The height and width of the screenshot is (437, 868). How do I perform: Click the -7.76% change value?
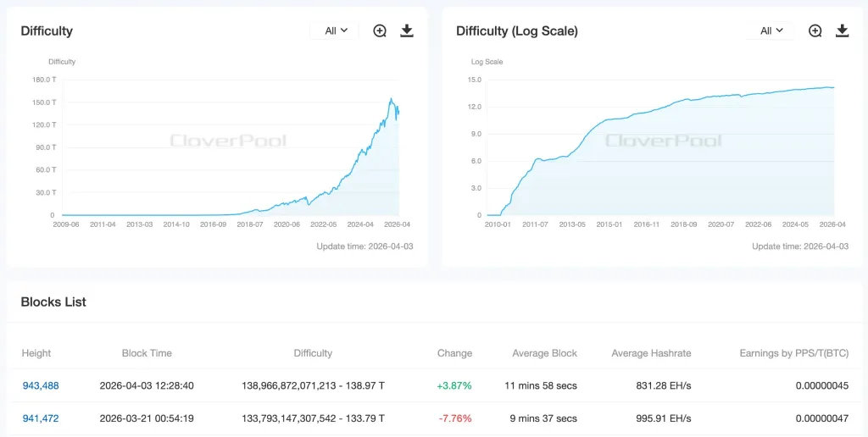tap(455, 418)
